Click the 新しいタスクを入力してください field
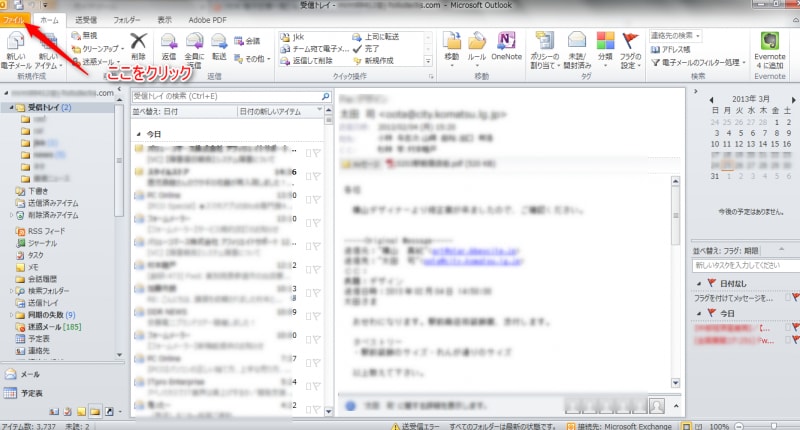Viewport: 800px width, 430px height. pyautogui.click(x=745, y=265)
